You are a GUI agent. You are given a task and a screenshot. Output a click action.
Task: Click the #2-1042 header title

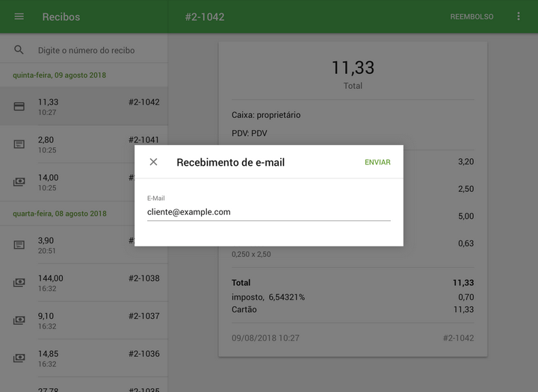(205, 17)
